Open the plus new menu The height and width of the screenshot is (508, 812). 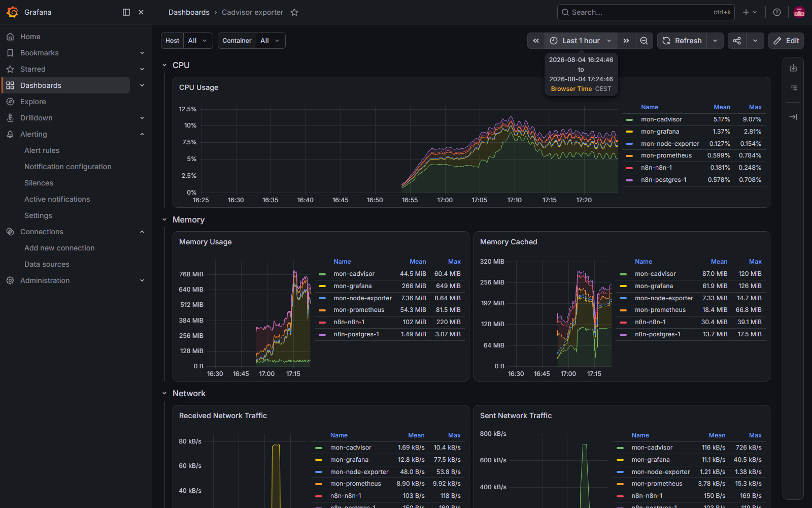(x=750, y=12)
